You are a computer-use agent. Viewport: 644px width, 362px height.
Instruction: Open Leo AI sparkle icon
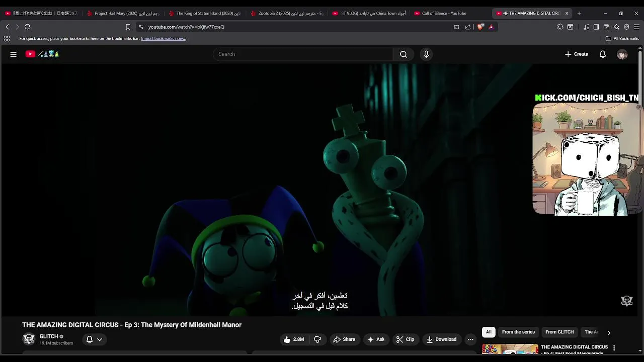coord(616,27)
